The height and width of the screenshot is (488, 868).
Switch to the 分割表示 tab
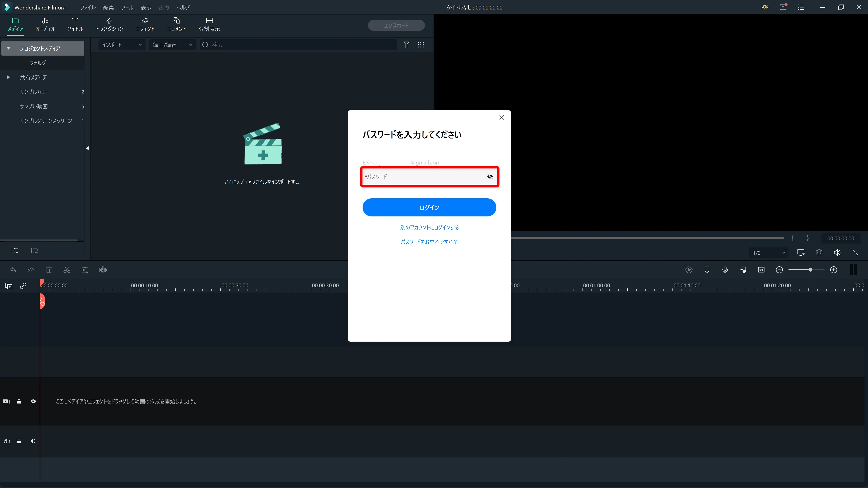coord(209,25)
